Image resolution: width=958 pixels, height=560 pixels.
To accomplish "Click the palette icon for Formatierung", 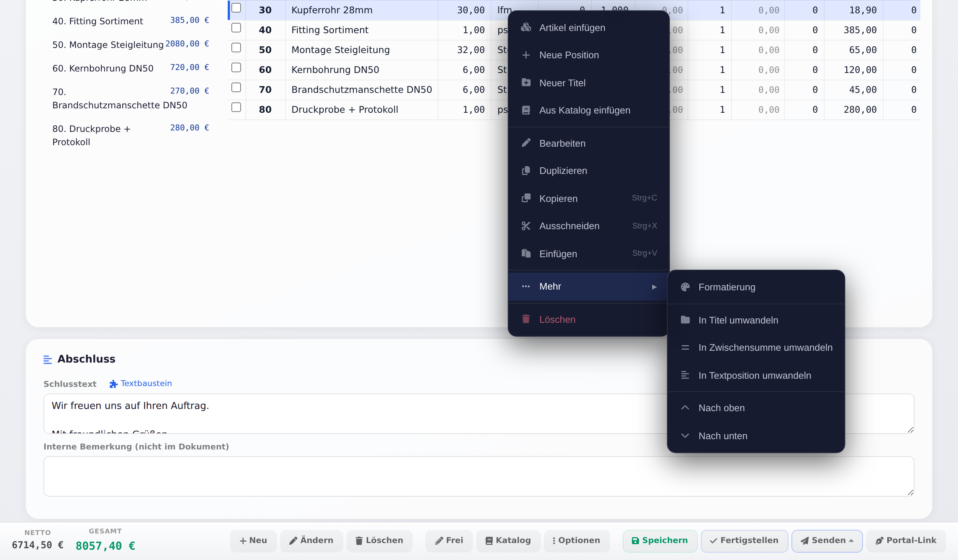I will point(685,287).
